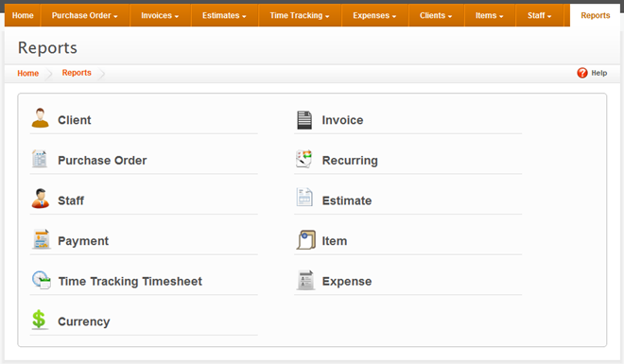Click the Client report person icon
This screenshot has width=624, height=364.
[x=41, y=118]
